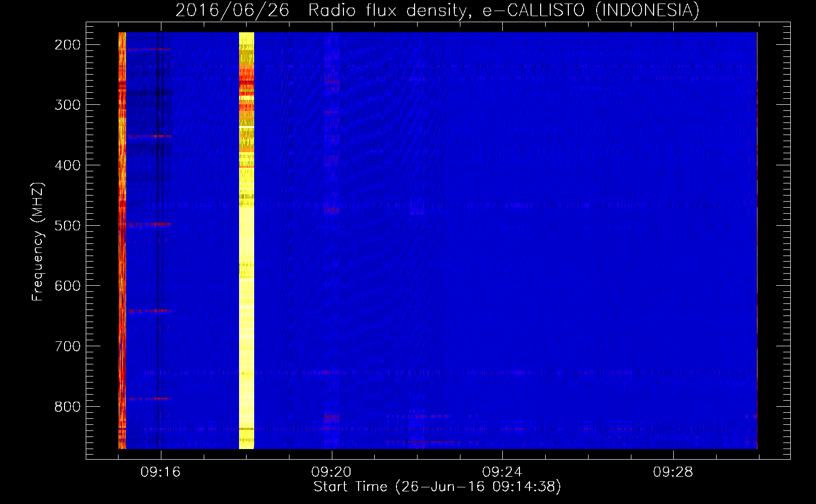Click the "Start Time (26-Jun-16 09:14:38)" label
The height and width of the screenshot is (504, 816).
pos(437,487)
